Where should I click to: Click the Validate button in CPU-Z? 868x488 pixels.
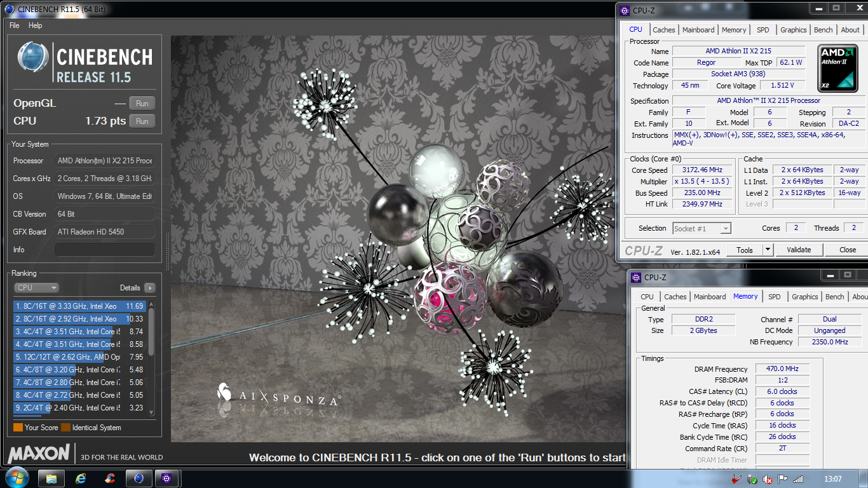click(x=799, y=250)
